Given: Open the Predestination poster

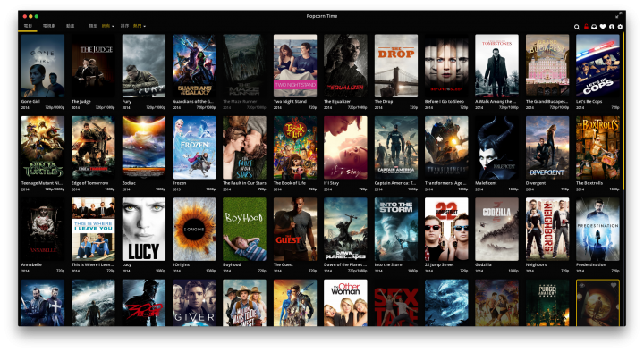Looking at the screenshot, I should tap(597, 229).
